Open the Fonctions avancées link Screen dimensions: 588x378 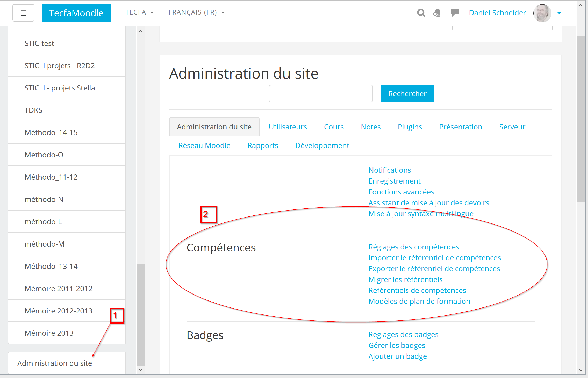401,192
